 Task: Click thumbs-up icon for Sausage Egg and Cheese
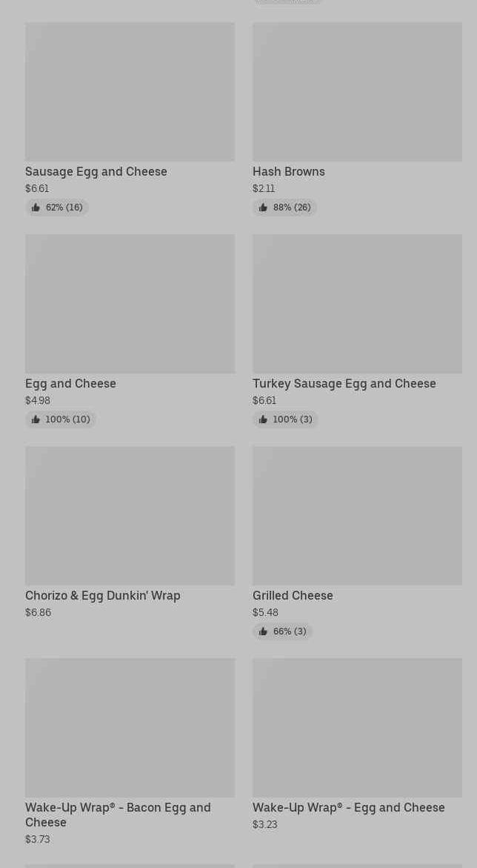click(36, 208)
